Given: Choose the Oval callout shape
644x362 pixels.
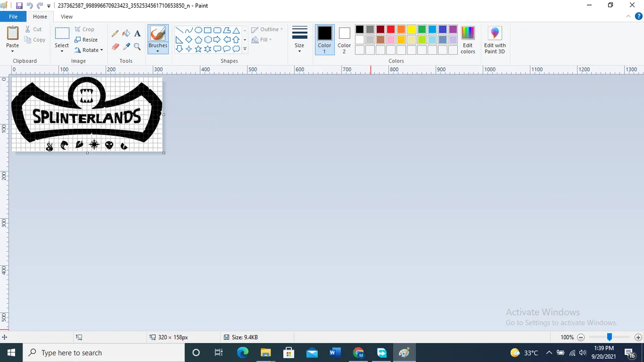Looking at the screenshot, I should (x=227, y=49).
